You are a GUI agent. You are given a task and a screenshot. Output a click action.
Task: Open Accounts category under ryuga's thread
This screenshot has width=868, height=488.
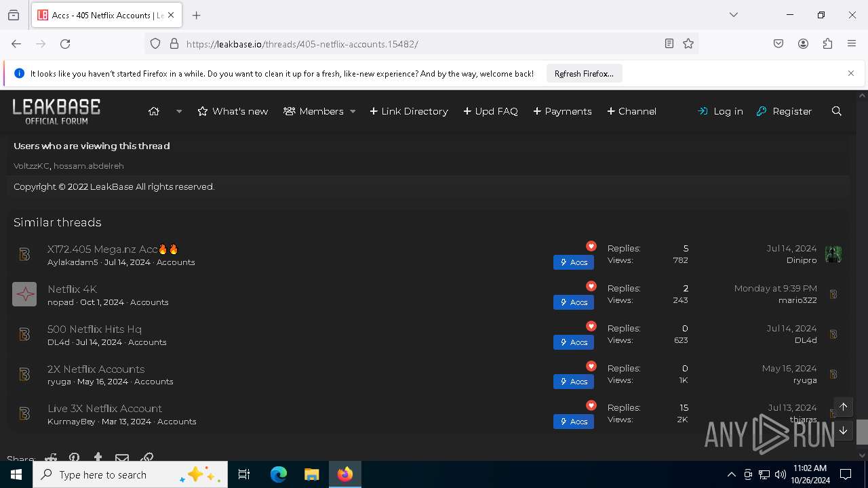pos(154,381)
